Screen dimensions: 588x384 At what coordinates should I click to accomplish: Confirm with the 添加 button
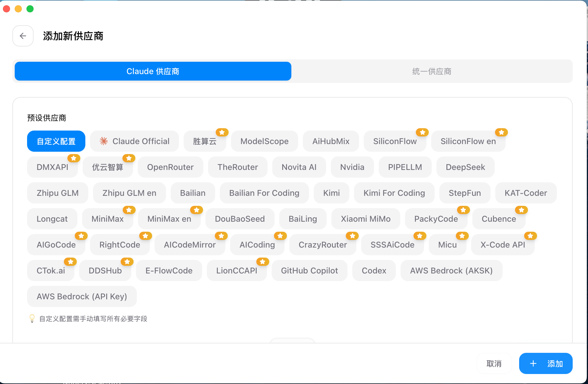[x=546, y=363]
